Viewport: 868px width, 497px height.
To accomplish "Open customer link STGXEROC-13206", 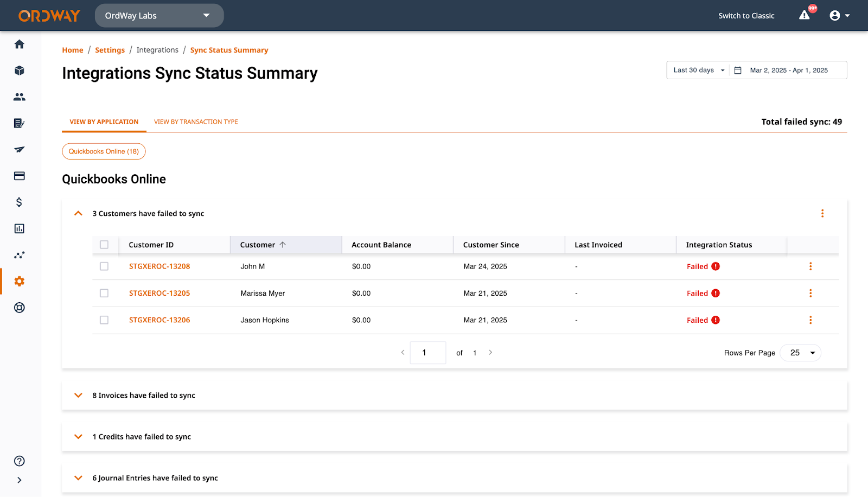I will pos(159,320).
